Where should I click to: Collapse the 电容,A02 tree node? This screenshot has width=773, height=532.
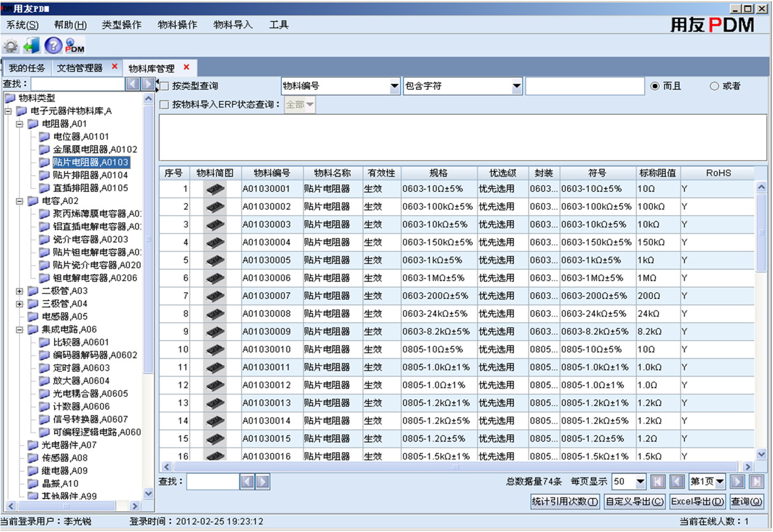20,201
